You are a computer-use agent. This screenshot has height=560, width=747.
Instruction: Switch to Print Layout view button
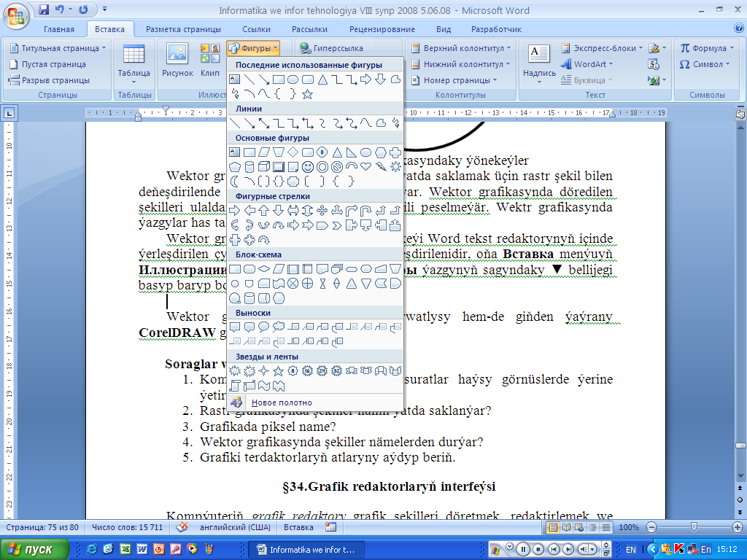click(x=553, y=527)
